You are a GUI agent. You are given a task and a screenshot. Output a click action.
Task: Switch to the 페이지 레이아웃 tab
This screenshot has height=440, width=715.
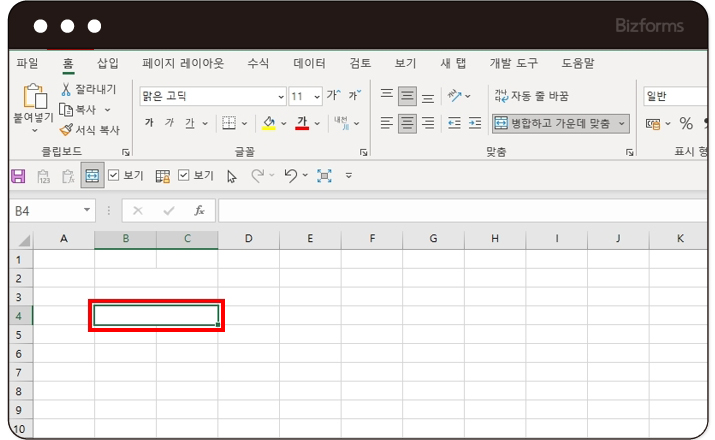[183, 63]
